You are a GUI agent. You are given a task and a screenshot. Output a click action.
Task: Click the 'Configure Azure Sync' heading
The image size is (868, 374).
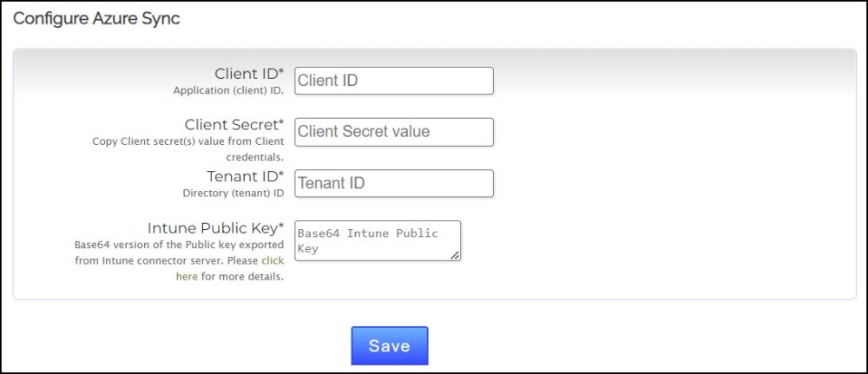click(x=96, y=18)
